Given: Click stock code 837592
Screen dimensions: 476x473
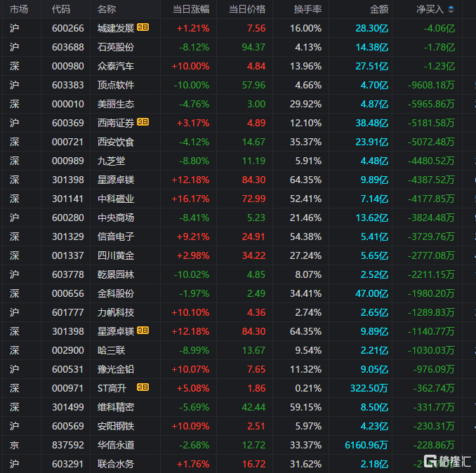Looking at the screenshot, I should point(67,445).
